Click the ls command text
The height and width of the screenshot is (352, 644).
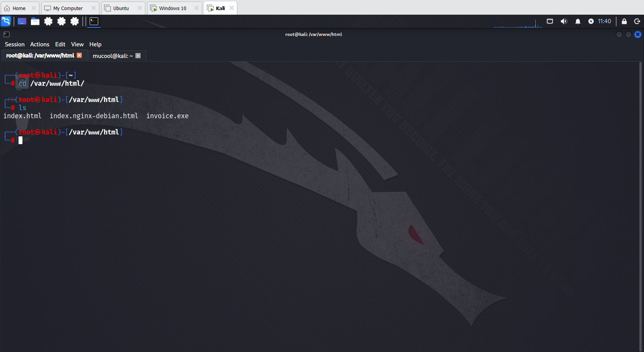tap(22, 108)
